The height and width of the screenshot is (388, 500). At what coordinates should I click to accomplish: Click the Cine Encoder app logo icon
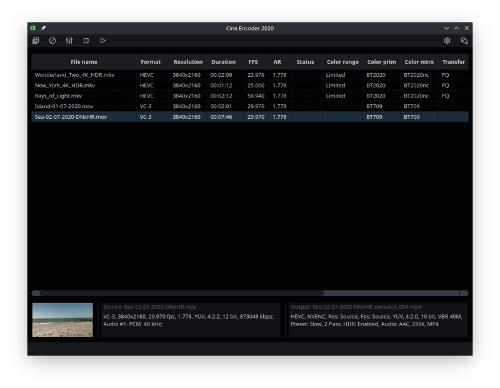[33, 28]
